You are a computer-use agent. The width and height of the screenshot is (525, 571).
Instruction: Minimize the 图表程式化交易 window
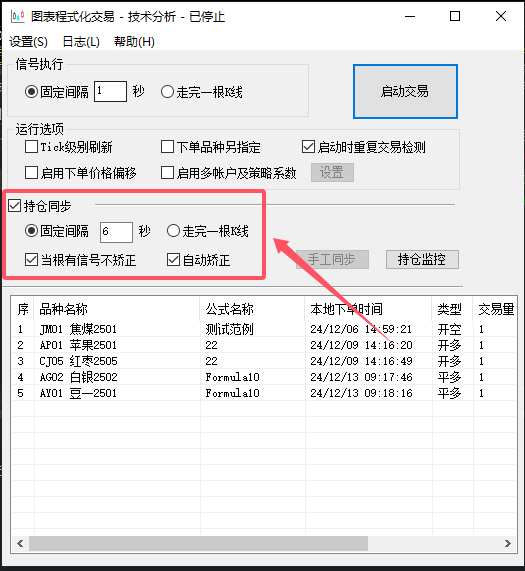pos(410,16)
